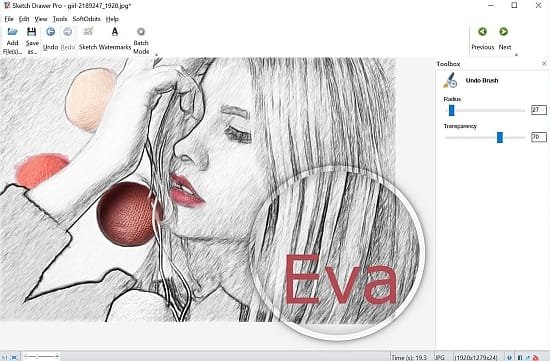This screenshot has width=550, height=361.
Task: Go to the Previous image
Action: [x=483, y=39]
